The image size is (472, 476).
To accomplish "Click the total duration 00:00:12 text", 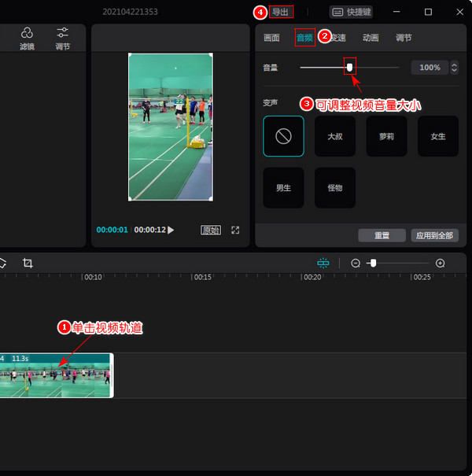I will pyautogui.click(x=150, y=230).
